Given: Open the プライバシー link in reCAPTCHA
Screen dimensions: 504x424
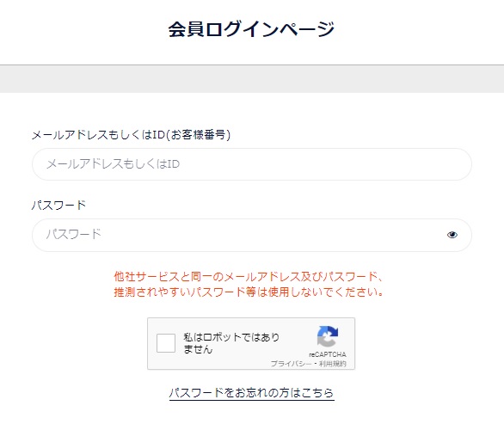Looking at the screenshot, I should pos(291,364).
